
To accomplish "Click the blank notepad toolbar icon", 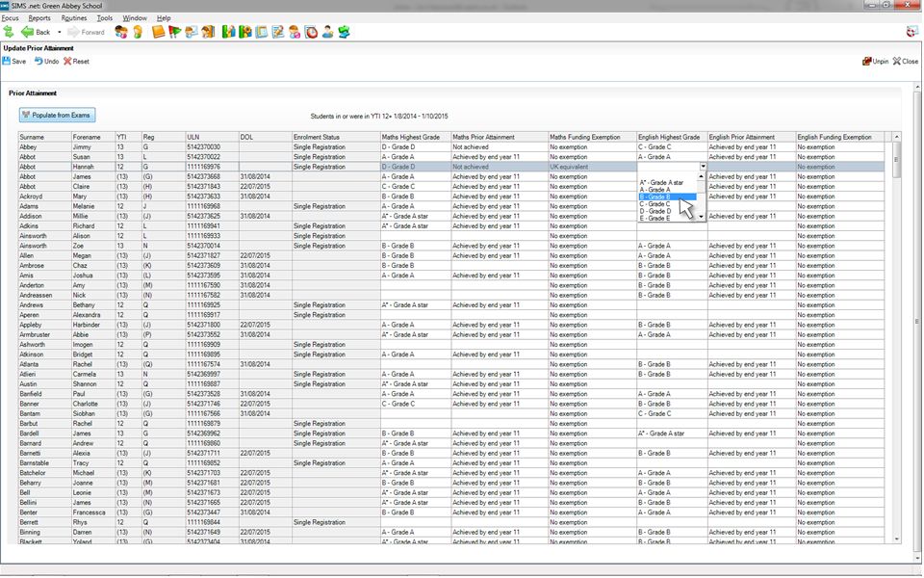I will click(262, 32).
